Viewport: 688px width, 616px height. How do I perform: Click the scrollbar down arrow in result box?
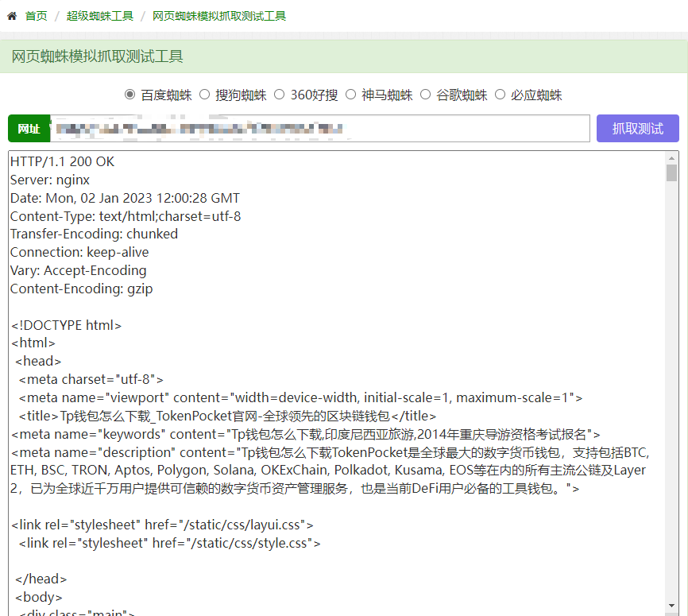(671, 606)
